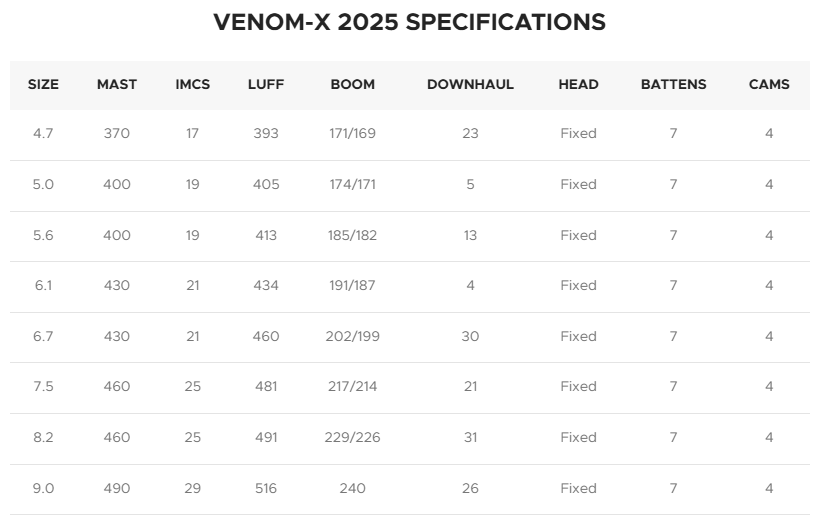824x515 pixels.
Task: Click the Venom-X 2025 Specifications title
Action: tap(409, 22)
